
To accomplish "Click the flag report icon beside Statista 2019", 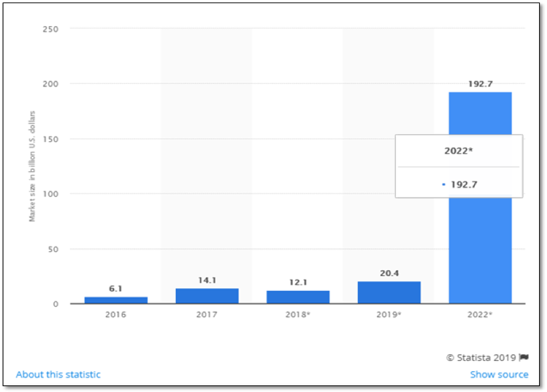I will [x=524, y=357].
